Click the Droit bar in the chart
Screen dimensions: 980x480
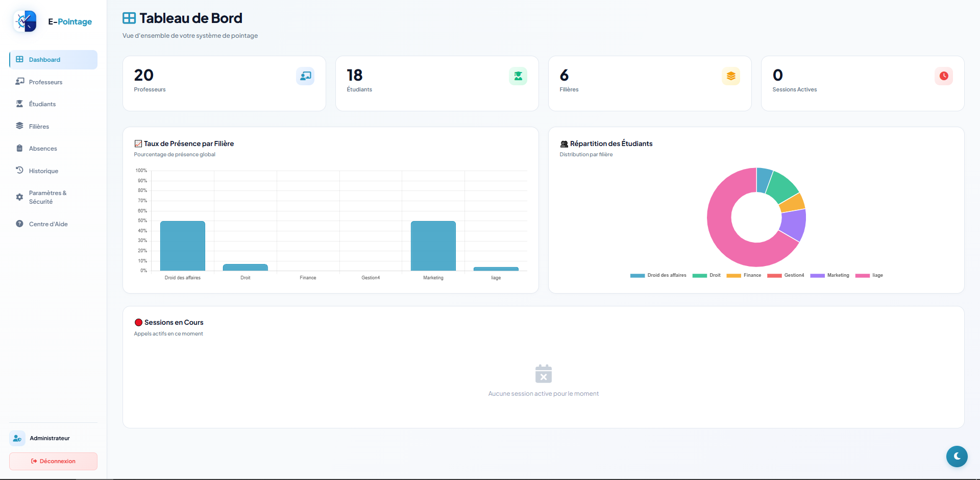[246, 268]
